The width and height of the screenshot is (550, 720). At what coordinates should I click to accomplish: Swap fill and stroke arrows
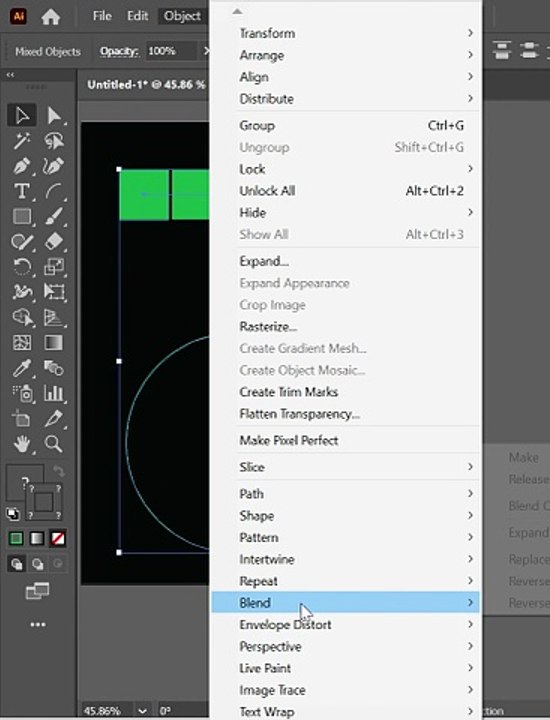[58, 472]
